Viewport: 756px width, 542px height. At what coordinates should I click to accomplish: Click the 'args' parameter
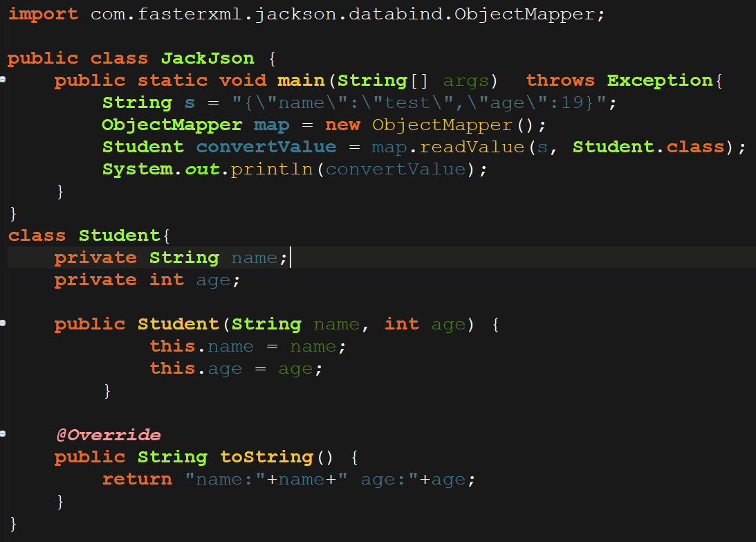(x=465, y=81)
